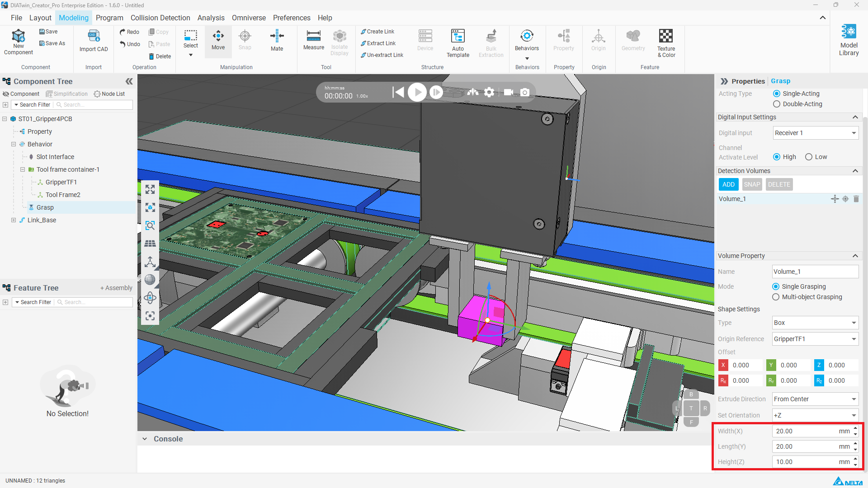Open the Set Orientation dropdown
The width and height of the screenshot is (868, 488).
coord(815,415)
